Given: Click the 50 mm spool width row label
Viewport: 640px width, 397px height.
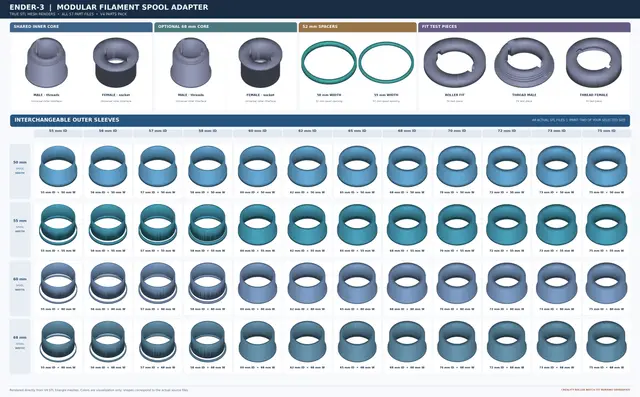Looking at the screenshot, I should click(x=20, y=171).
